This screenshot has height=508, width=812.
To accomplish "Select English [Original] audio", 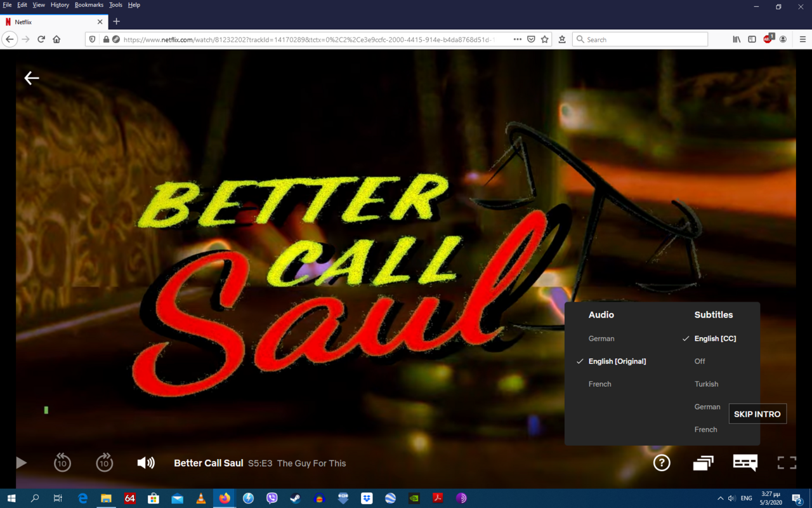I will [617, 361].
